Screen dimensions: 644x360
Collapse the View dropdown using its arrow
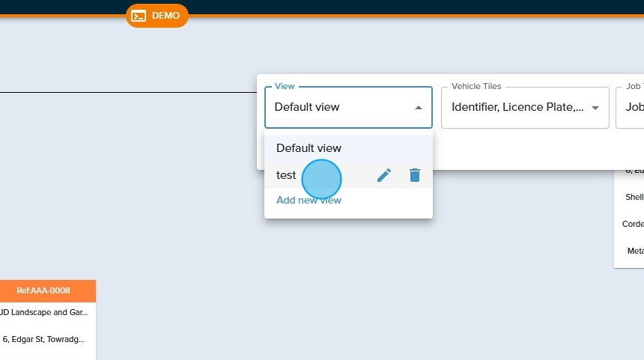pyautogui.click(x=419, y=108)
